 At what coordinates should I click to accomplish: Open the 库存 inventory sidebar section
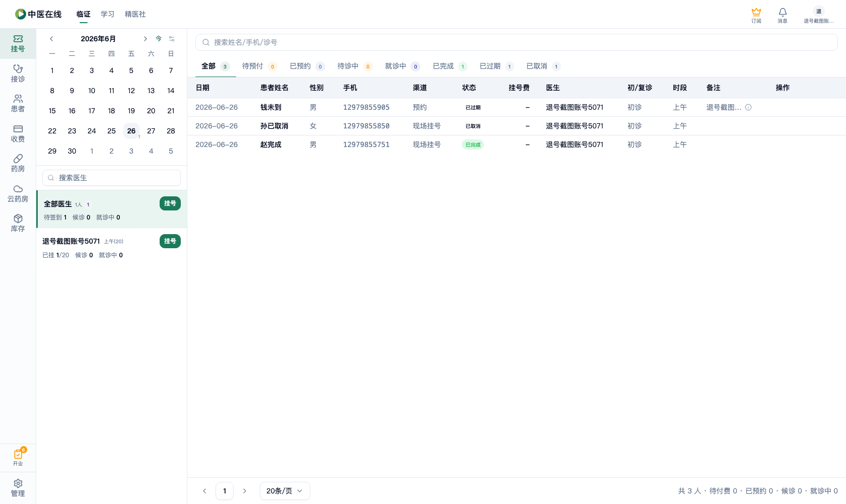18,223
